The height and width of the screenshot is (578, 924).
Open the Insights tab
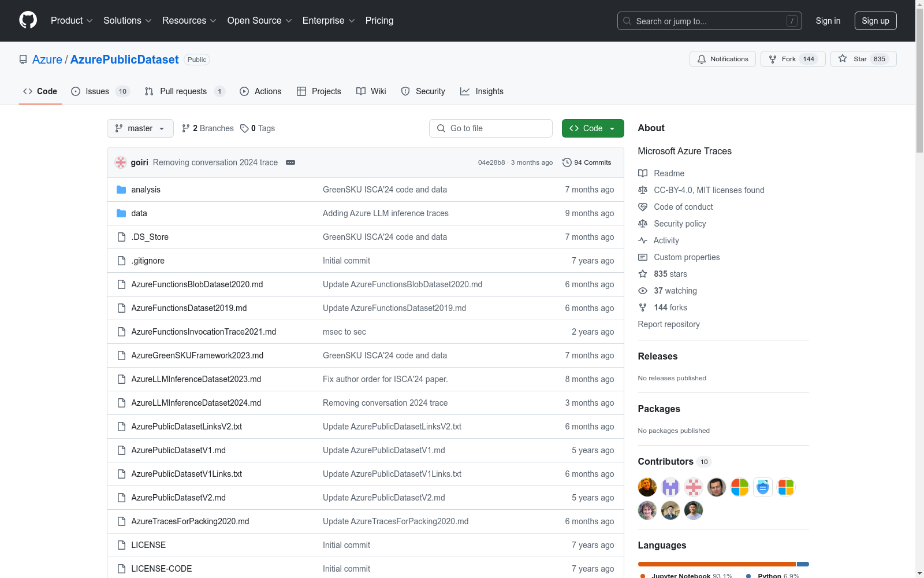482,91
